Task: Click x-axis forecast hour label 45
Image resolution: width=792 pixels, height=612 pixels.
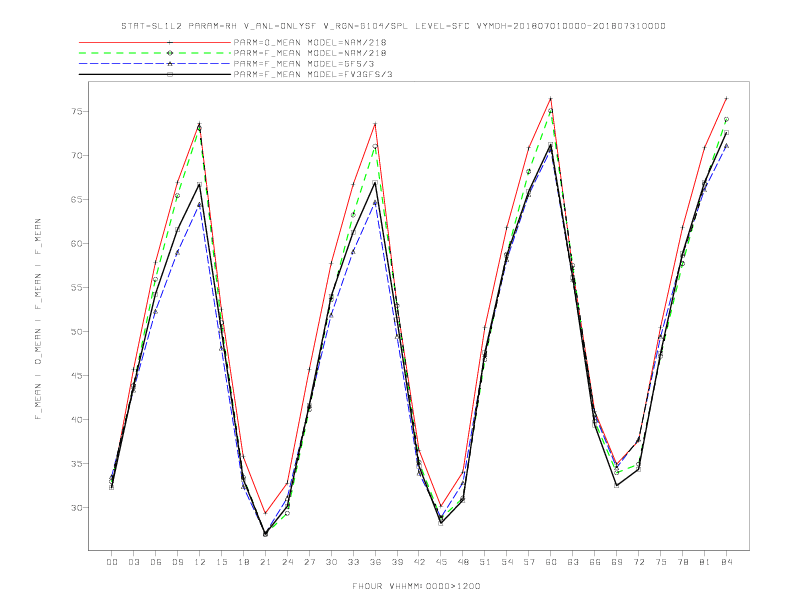Action: point(441,562)
